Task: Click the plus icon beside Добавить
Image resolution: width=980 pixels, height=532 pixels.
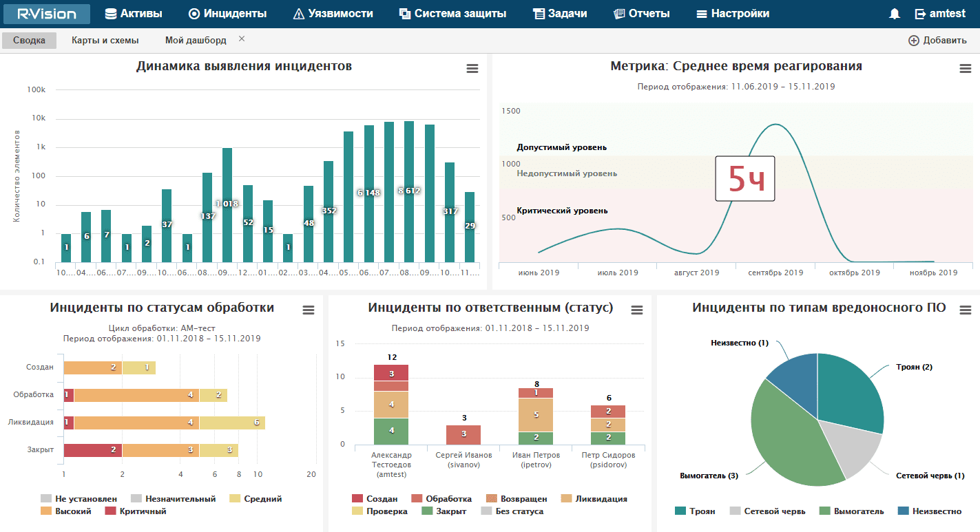Action: (914, 41)
